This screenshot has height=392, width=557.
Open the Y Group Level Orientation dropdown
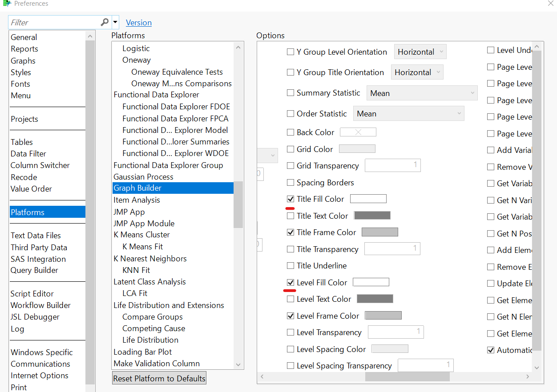coord(420,52)
